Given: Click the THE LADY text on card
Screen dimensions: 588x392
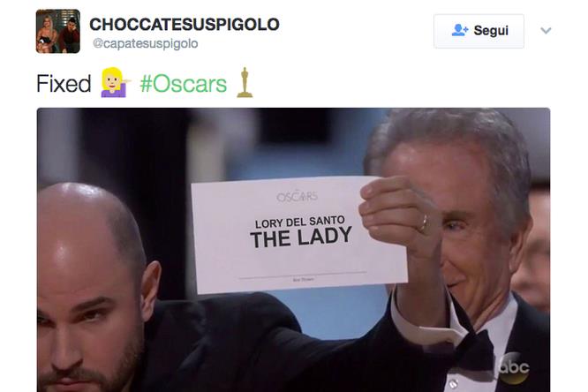Looking at the screenshot, I should point(301,237).
